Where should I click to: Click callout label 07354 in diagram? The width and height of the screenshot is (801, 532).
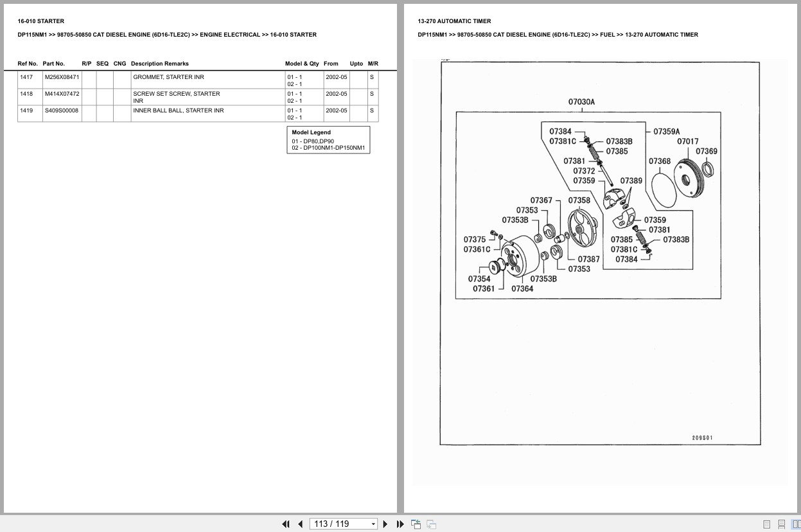479,279
